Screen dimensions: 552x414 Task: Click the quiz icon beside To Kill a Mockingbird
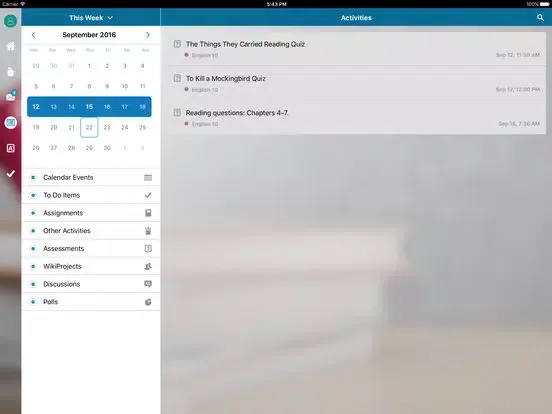[x=177, y=78]
